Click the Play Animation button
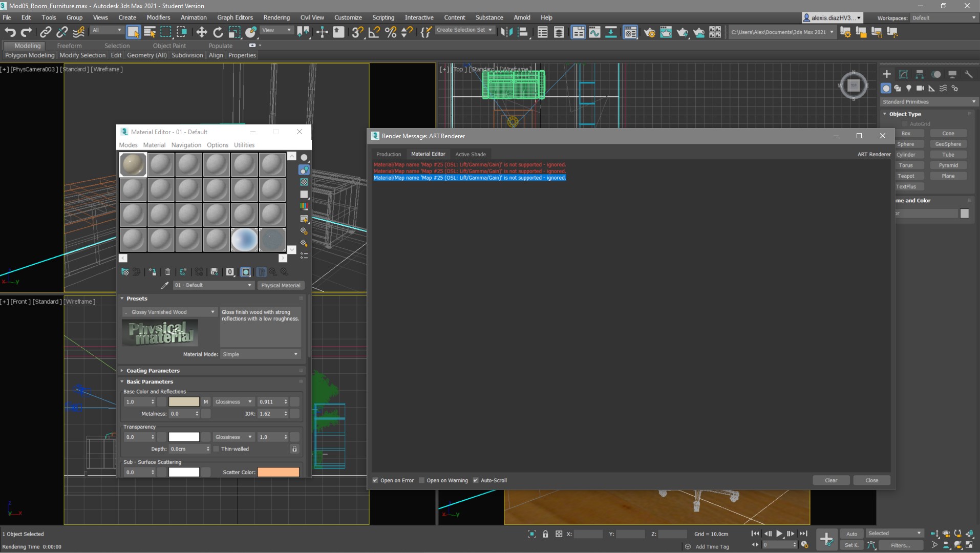 coord(779,534)
